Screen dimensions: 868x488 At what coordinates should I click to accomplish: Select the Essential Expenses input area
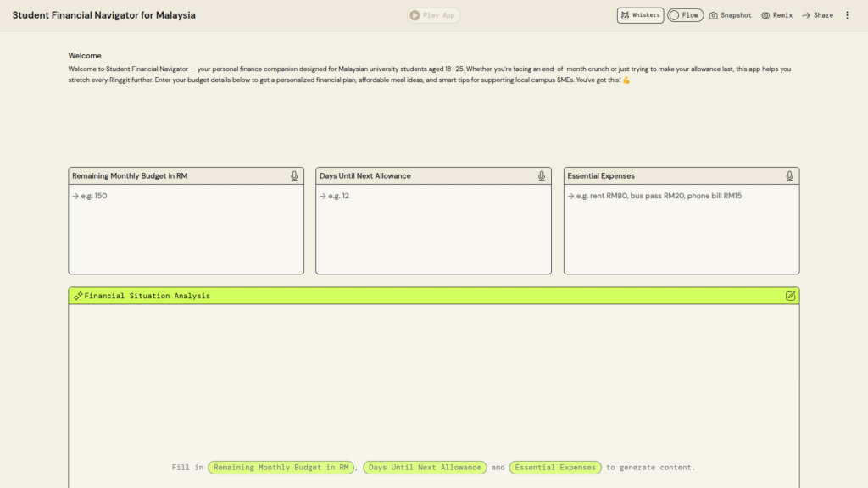point(681,229)
